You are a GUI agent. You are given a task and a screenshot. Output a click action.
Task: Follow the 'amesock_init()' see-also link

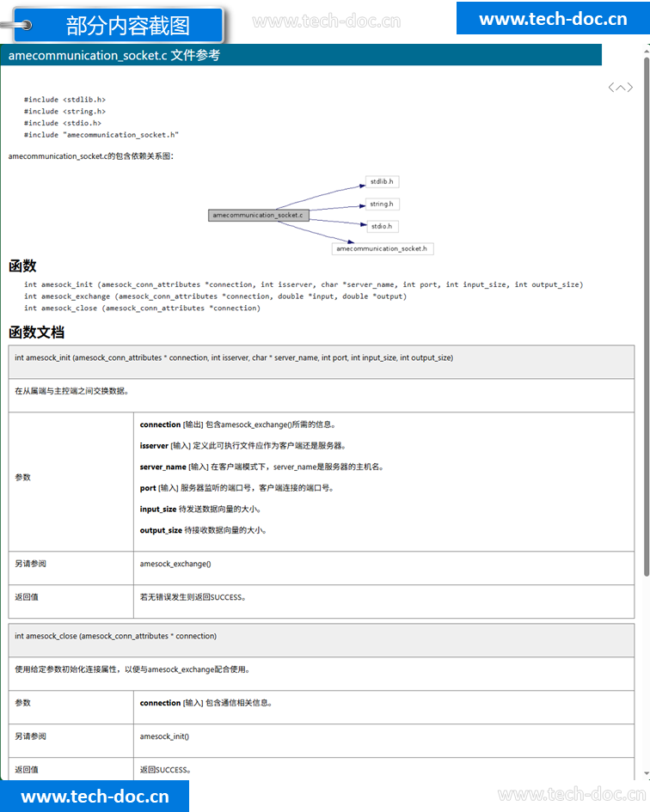click(164, 736)
